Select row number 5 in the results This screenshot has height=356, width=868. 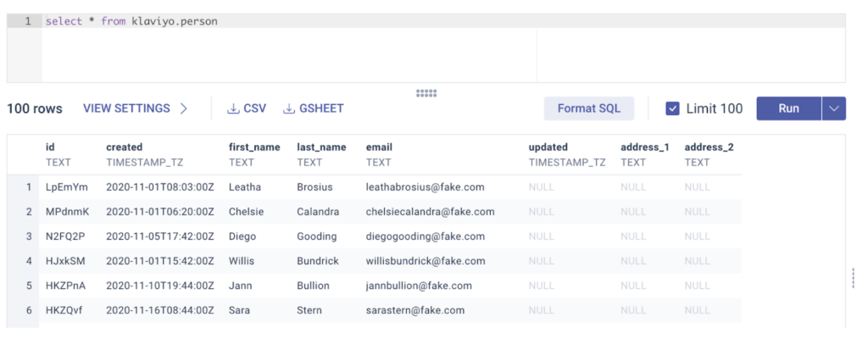point(29,286)
